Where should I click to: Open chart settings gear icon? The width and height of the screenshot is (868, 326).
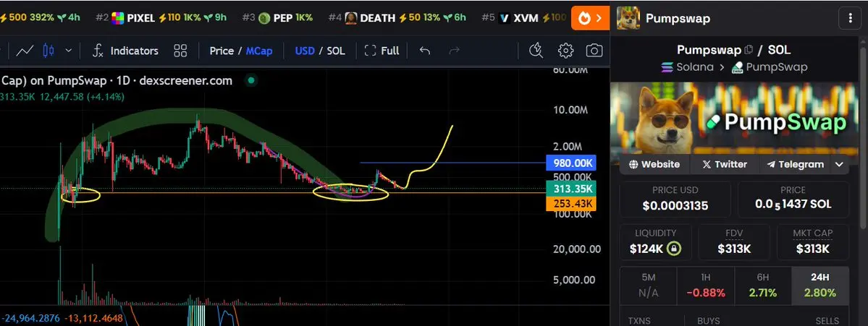[565, 51]
